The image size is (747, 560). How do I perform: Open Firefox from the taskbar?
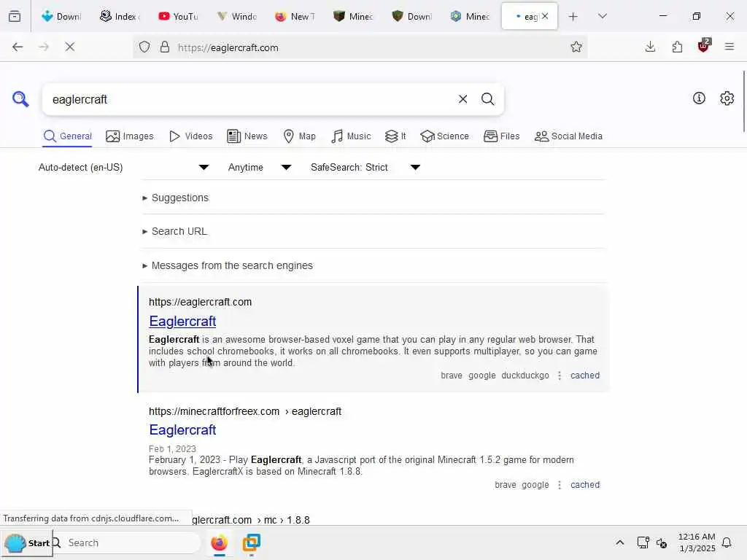[x=219, y=542]
